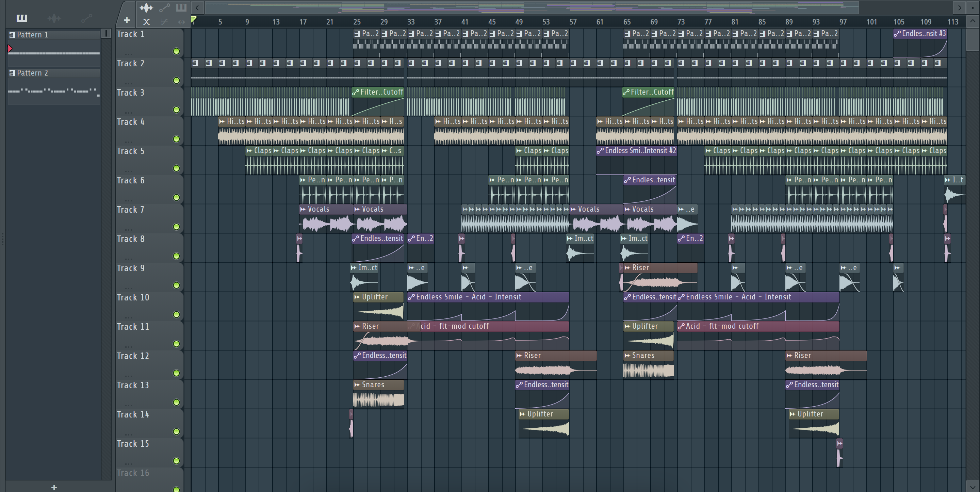Select the Im..ct clip on Track 9
980x492 pixels.
pos(364,277)
